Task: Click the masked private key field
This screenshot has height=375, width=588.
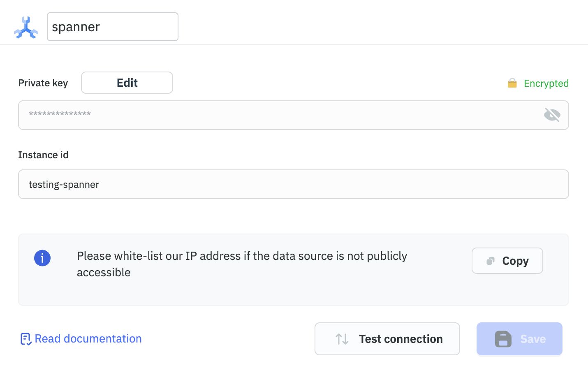Action: (x=247, y=115)
